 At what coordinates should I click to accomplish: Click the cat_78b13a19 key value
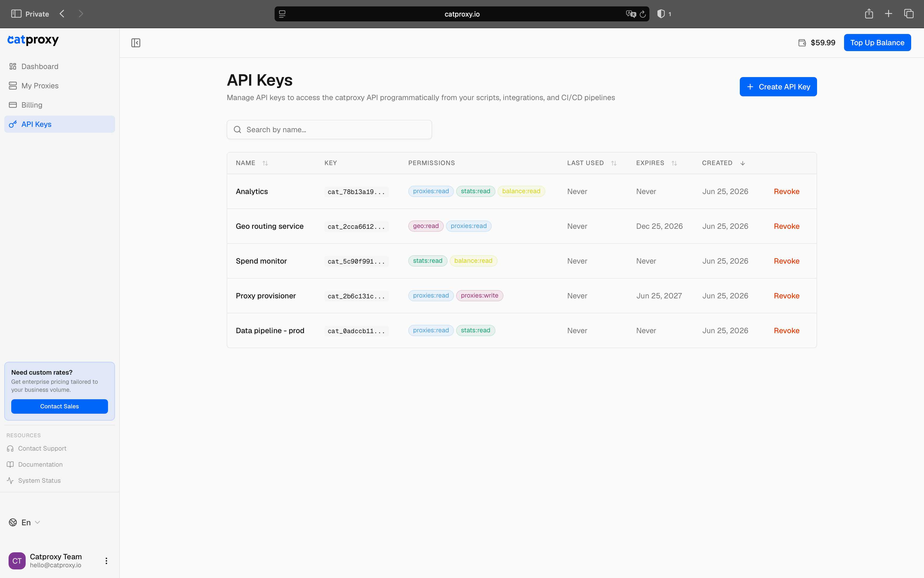[356, 192]
